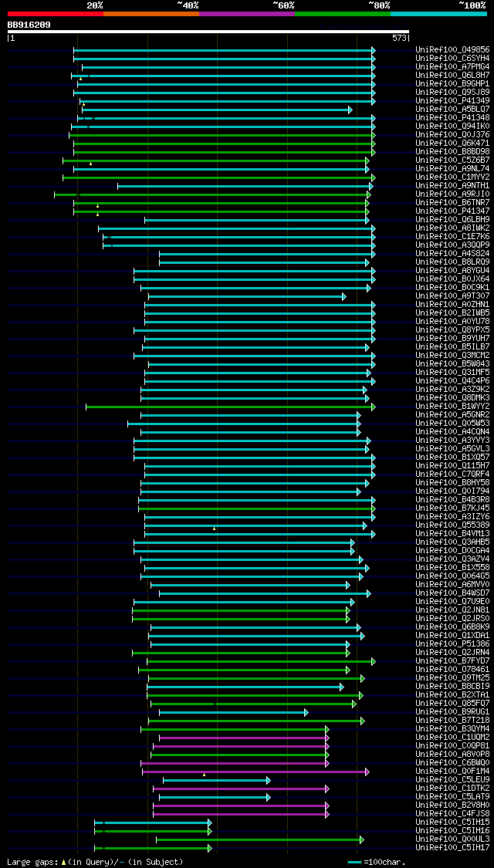This screenshot has height=868, width=494.
Task: Click the UniRef100_P51386 hit name
Action: [452, 645]
